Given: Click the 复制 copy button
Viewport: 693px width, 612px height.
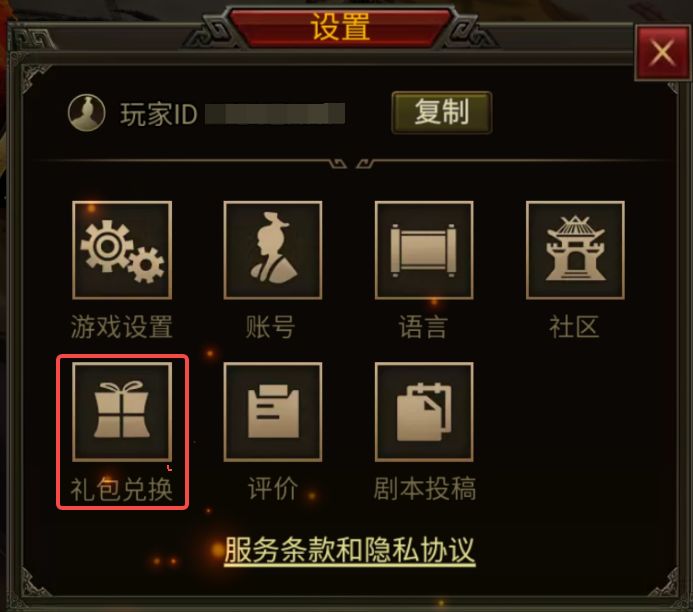Looking at the screenshot, I should point(442,113).
